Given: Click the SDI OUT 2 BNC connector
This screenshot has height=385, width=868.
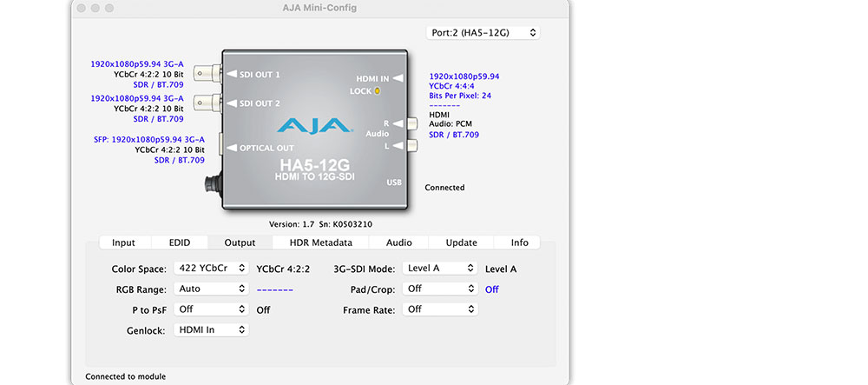Looking at the screenshot, I should pos(207,103).
